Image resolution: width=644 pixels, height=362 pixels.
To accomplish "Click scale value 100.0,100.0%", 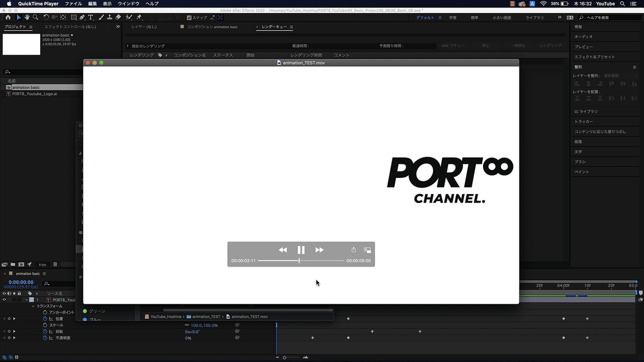I will point(204,326).
